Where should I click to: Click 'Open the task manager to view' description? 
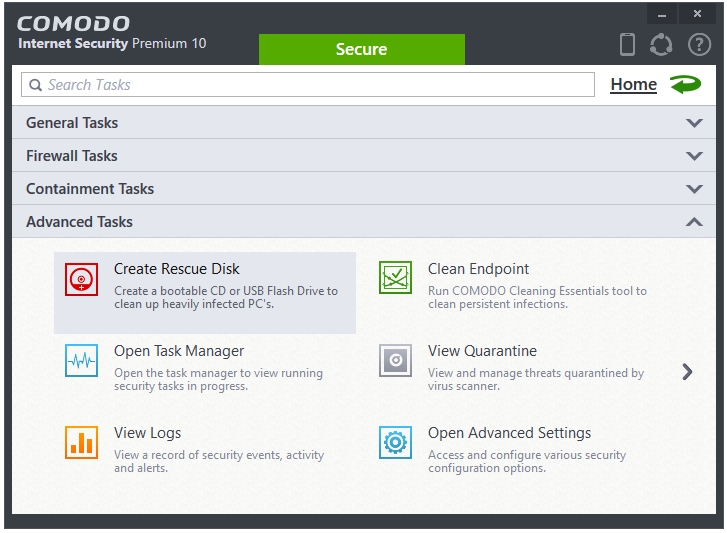tap(218, 379)
